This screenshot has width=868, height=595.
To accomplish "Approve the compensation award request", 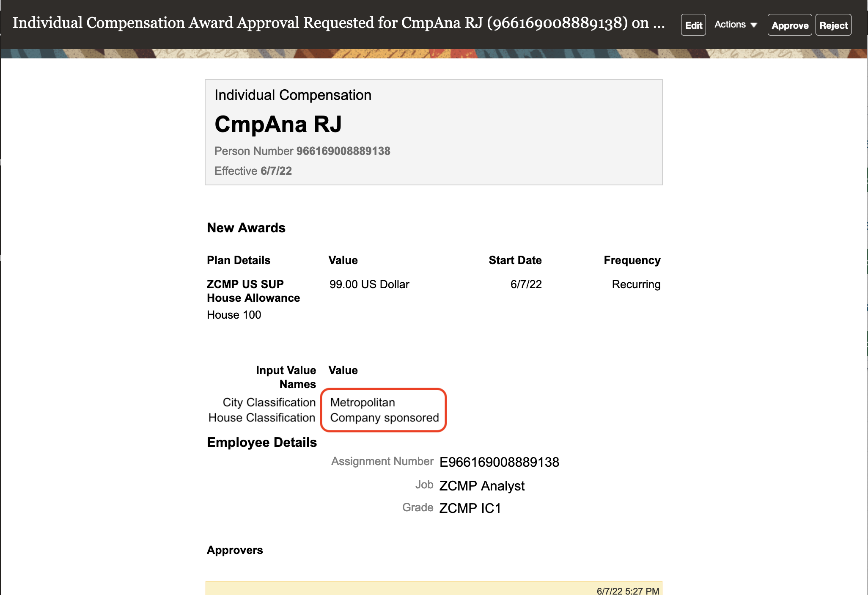I will click(789, 25).
